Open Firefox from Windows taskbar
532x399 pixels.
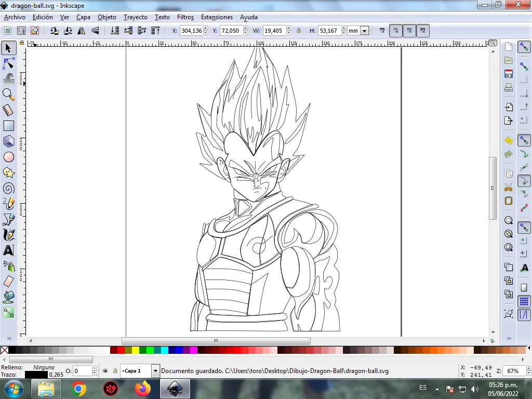(143, 389)
